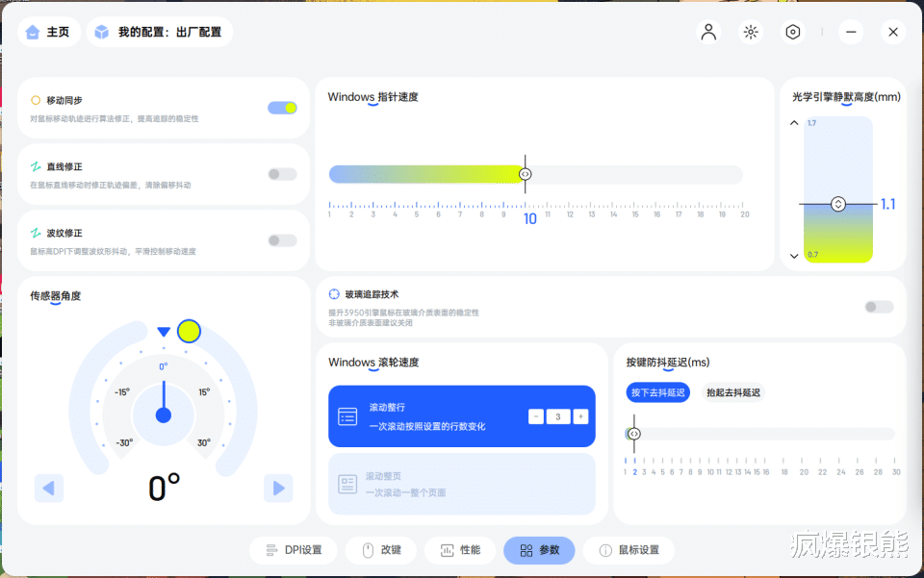Image resolution: width=924 pixels, height=578 pixels.
Task: Switch to 改键 tab
Action: [x=381, y=550]
